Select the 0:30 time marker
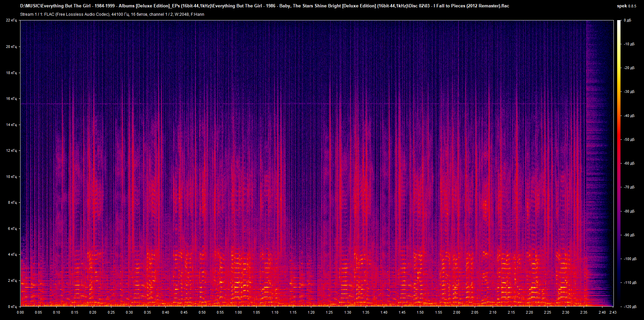644x320 pixels. 129,312
